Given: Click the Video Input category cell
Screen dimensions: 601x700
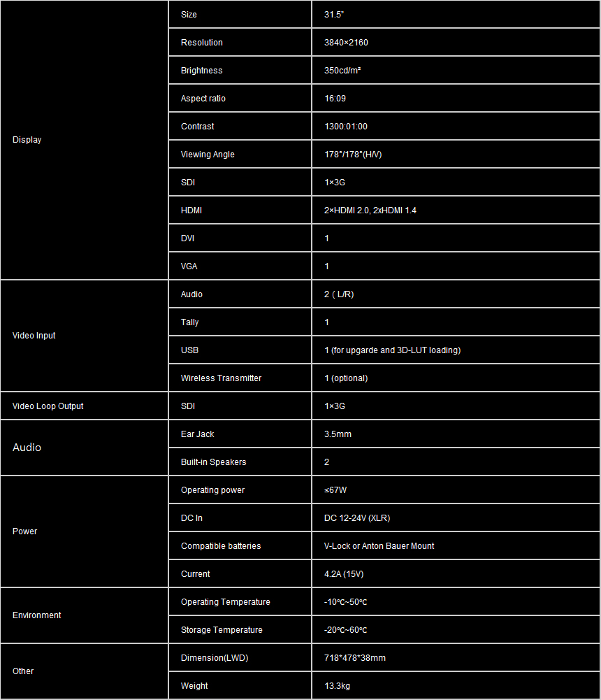Looking at the screenshot, I should [34, 336].
